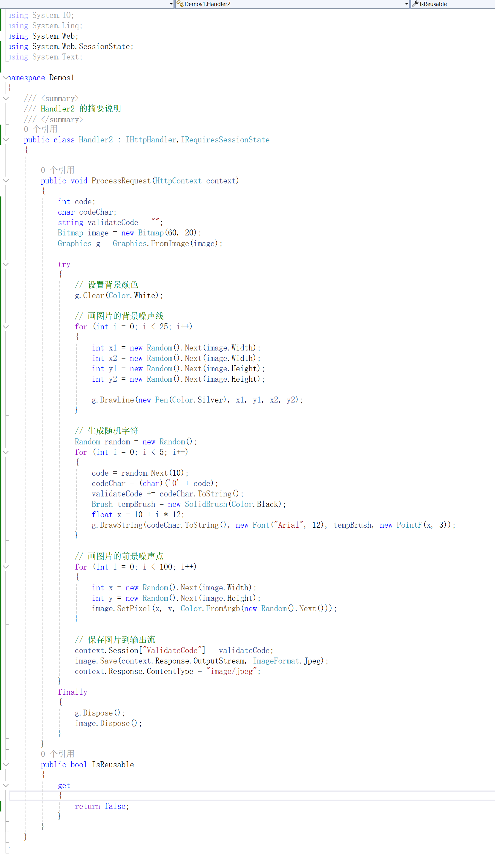Click the '// 设置背景颜色' comment

pyautogui.click(x=106, y=285)
